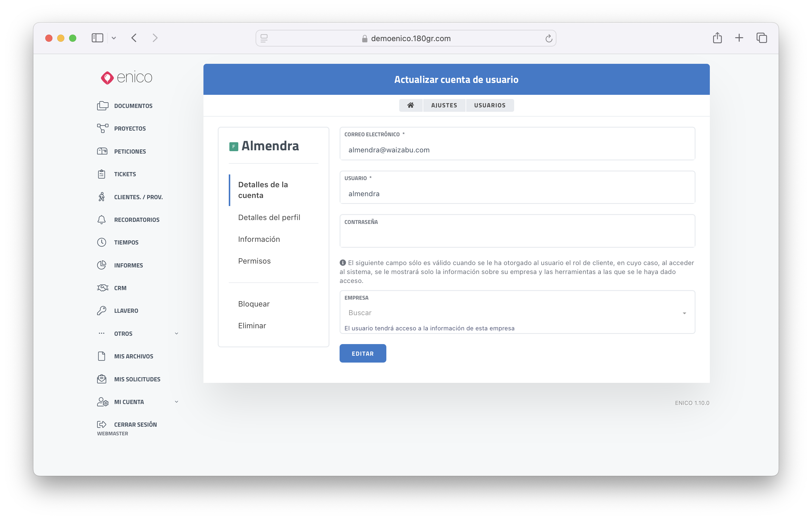Click the home icon in breadcrumb

coord(410,105)
